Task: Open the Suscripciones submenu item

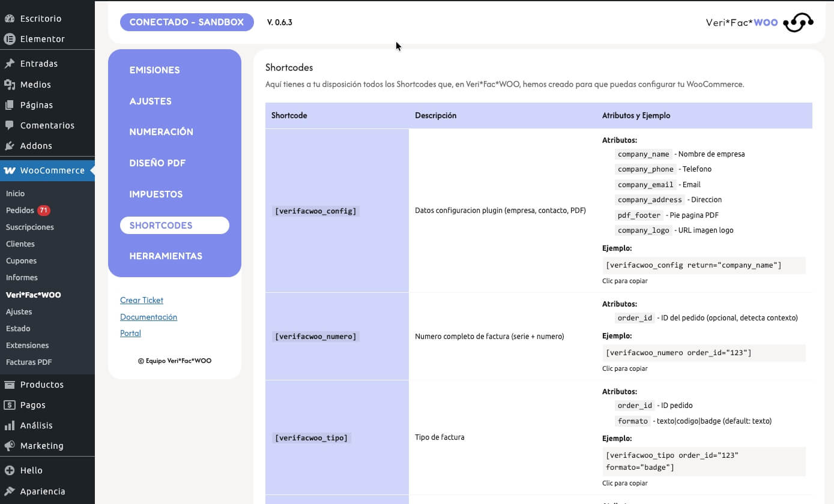Action: coord(30,227)
